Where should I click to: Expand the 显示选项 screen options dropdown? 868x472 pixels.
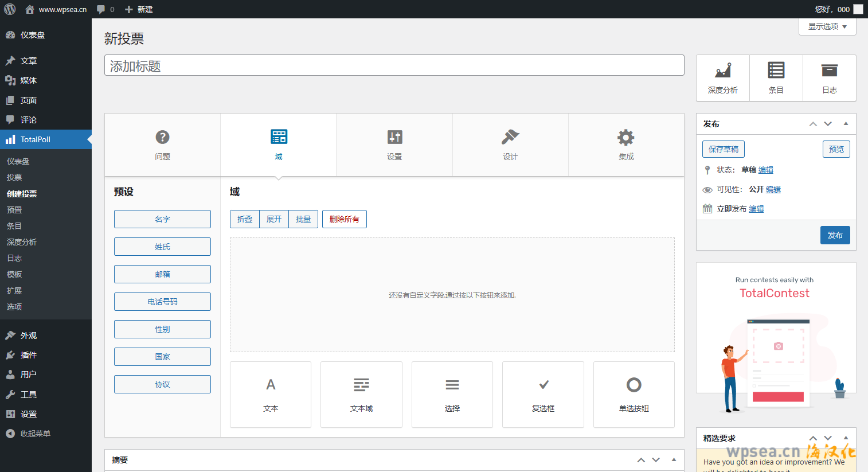[827, 26]
